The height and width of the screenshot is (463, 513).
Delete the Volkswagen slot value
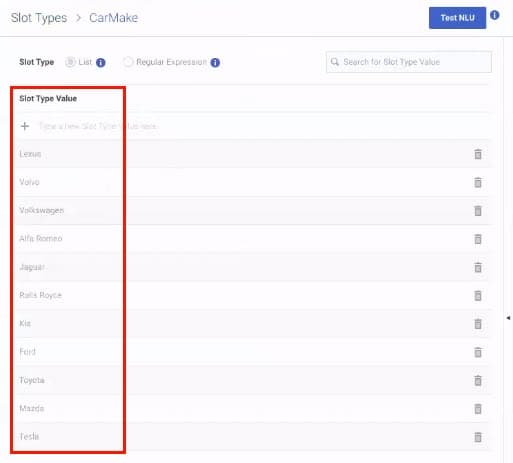click(478, 211)
